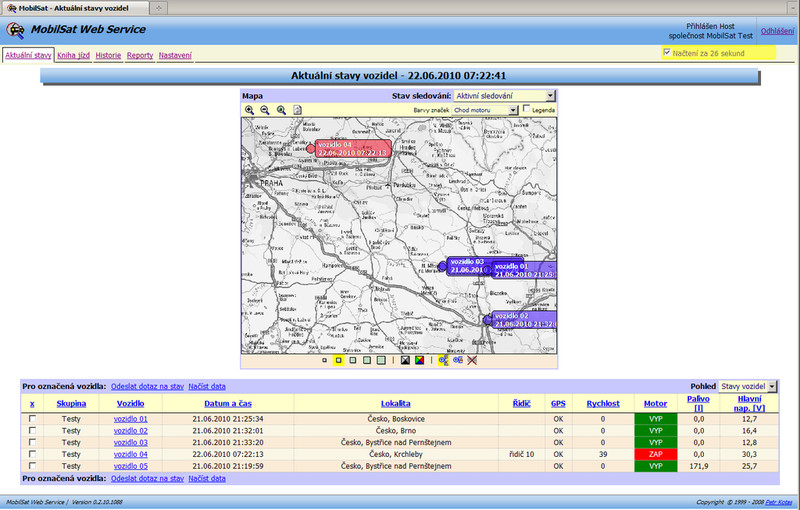Image resolution: width=800 pixels, height=510 pixels.
Task: Click the second vehicle label icon
Action: point(458,361)
